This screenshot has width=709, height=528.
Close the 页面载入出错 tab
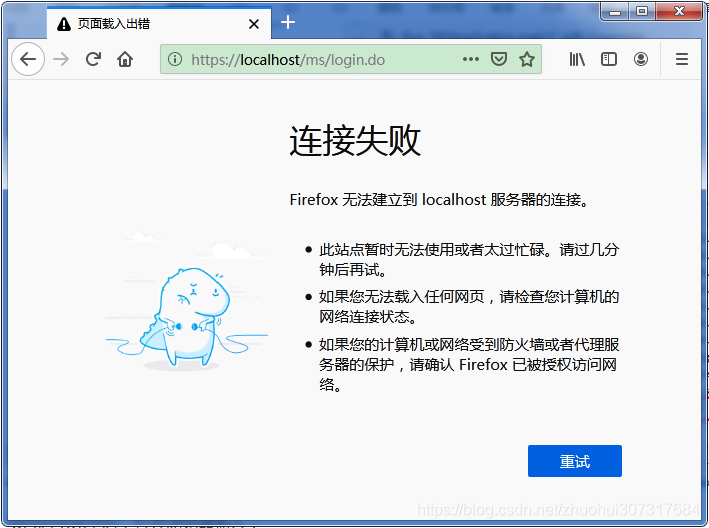point(254,24)
